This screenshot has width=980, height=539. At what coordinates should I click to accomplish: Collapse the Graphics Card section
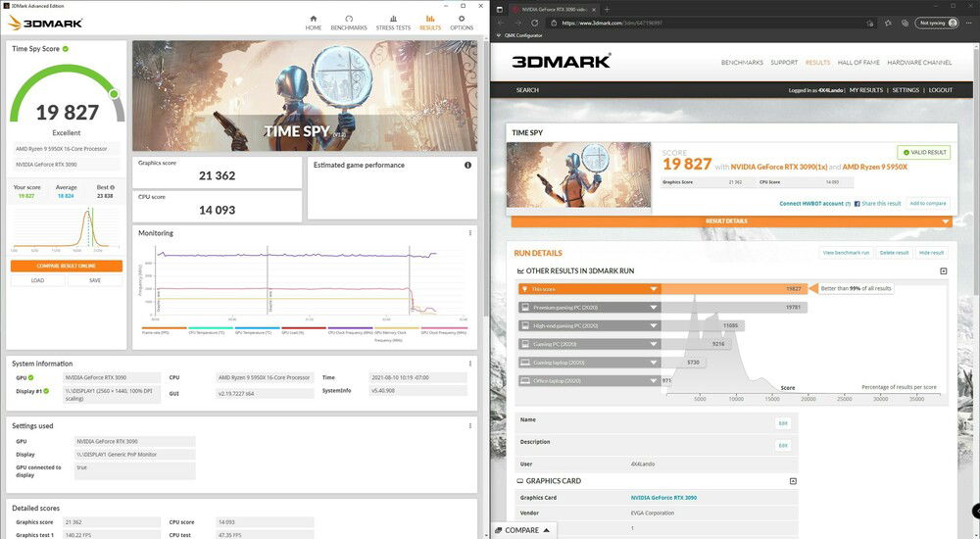click(x=792, y=481)
